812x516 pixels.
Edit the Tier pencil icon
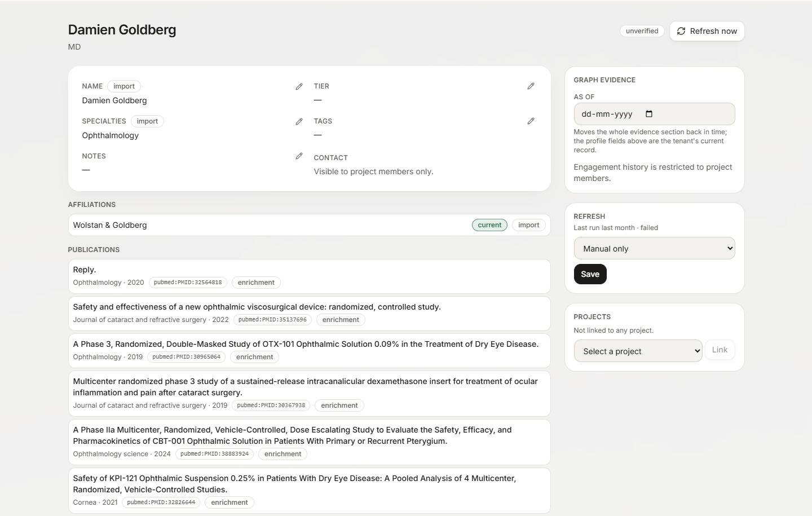coord(531,86)
